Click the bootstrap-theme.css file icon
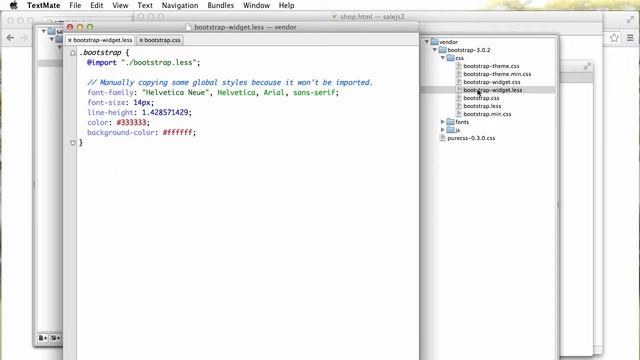Screen dimensions: 640x360 [x=459, y=66]
